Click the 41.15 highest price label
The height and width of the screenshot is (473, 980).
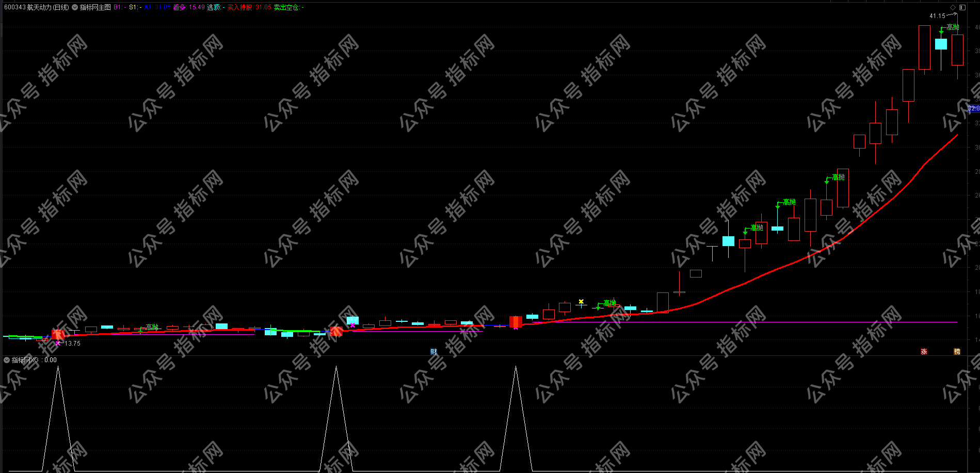pyautogui.click(x=937, y=16)
